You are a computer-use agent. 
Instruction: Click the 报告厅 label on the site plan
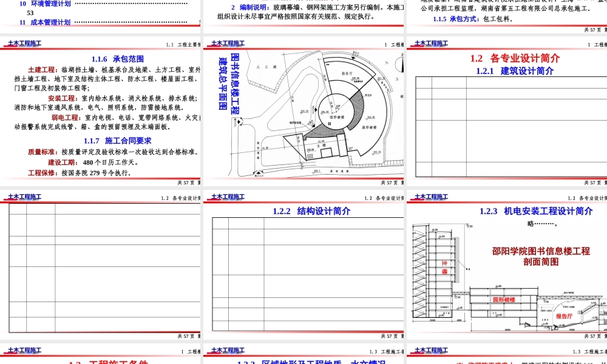pos(347,73)
